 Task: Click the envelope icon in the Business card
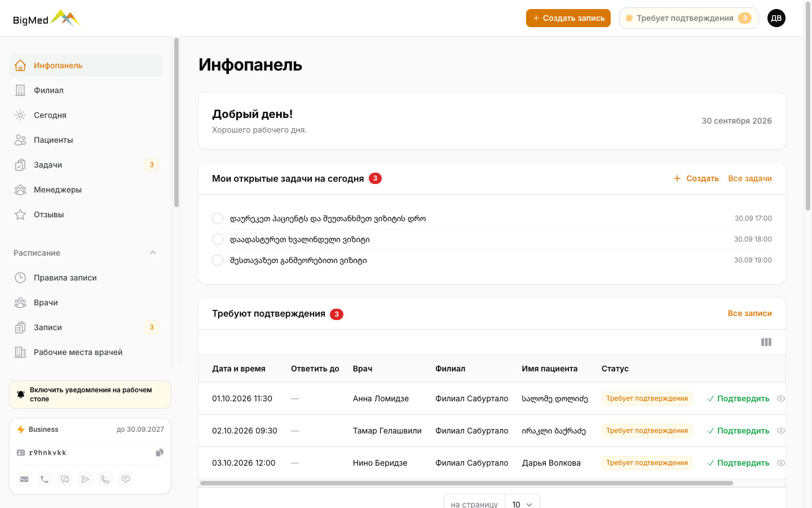pos(24,479)
